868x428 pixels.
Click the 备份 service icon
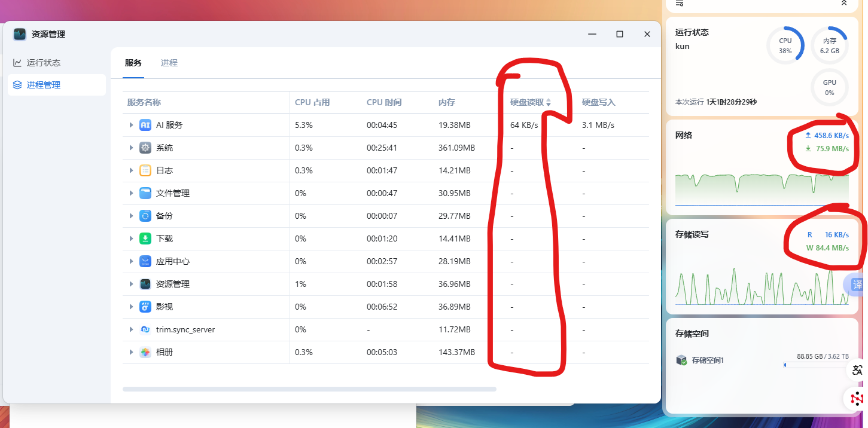[145, 216]
